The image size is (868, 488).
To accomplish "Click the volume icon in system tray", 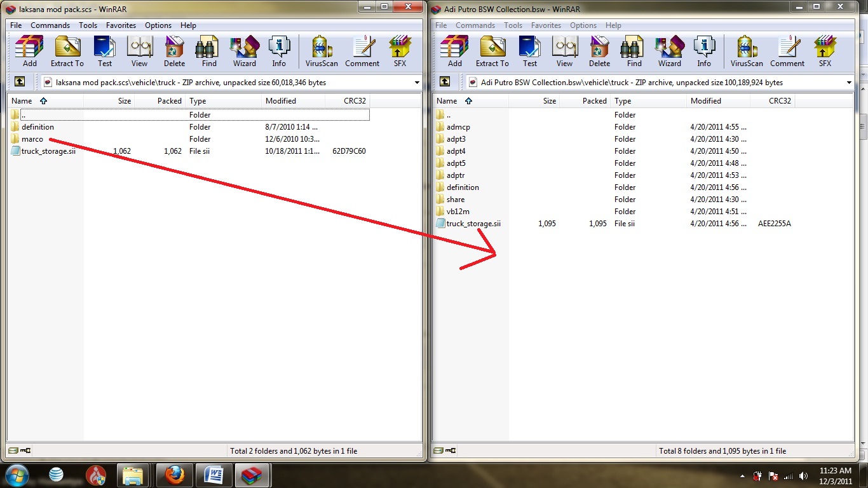I will click(804, 476).
